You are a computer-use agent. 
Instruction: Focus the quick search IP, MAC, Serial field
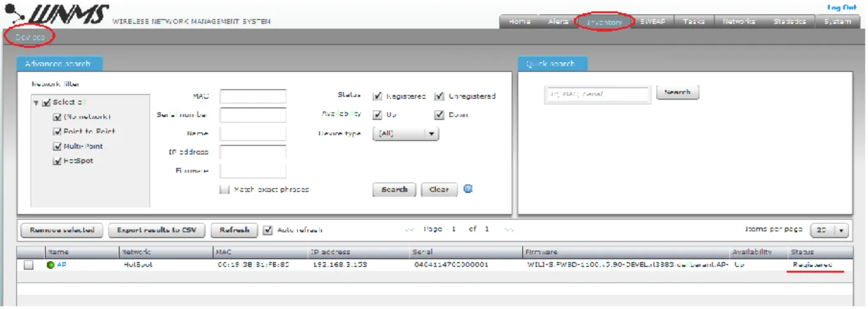598,94
